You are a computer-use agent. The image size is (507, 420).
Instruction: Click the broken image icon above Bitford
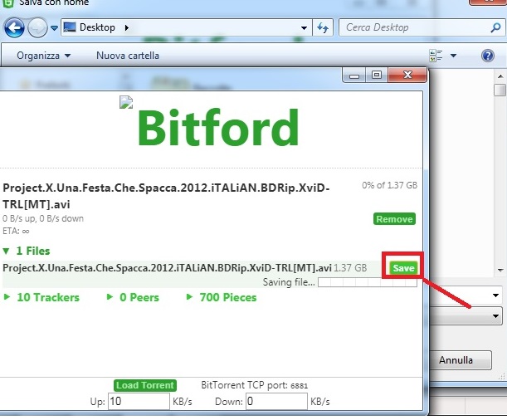pos(126,102)
